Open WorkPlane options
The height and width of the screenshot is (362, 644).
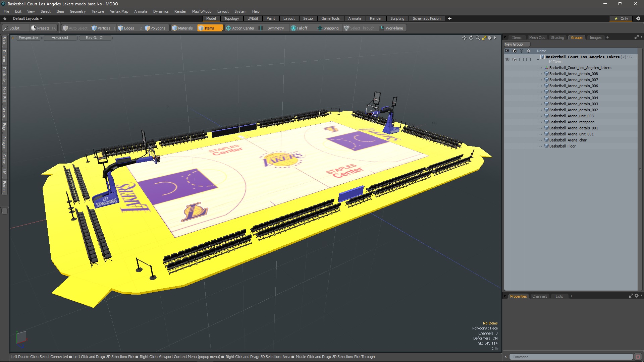tap(391, 28)
